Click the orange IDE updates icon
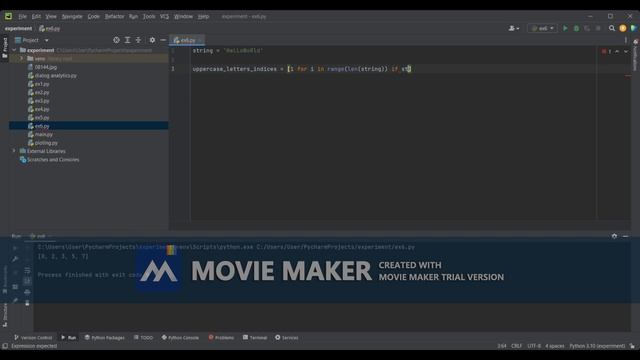640x360 pixels. (623, 28)
